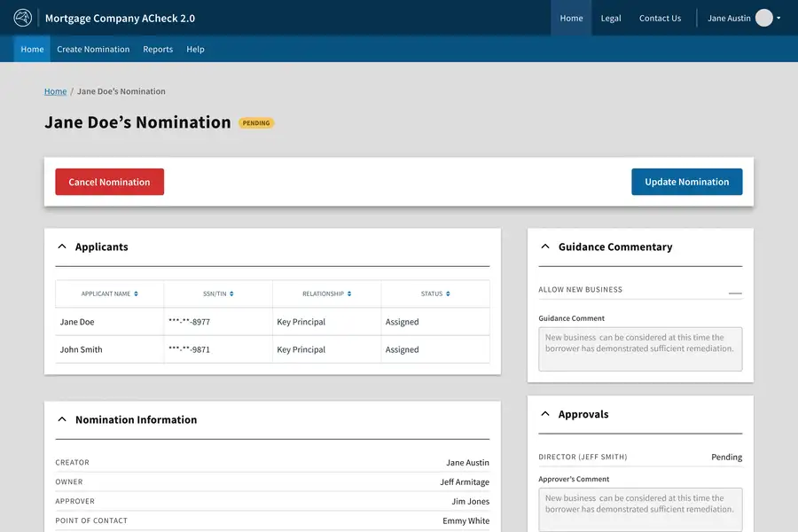Click inside the Guidance Comment text box
Screen dimensions: 798x532
640,348
